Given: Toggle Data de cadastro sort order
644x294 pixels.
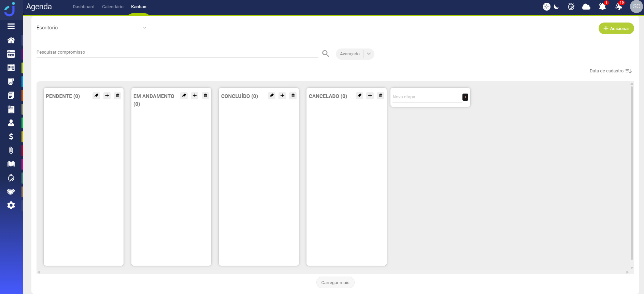Looking at the screenshot, I should click(628, 71).
